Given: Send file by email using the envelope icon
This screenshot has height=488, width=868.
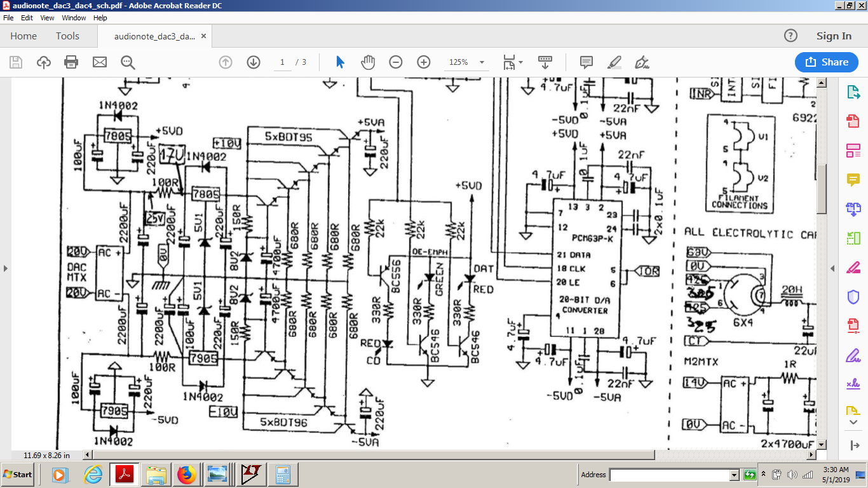Looking at the screenshot, I should coord(100,62).
